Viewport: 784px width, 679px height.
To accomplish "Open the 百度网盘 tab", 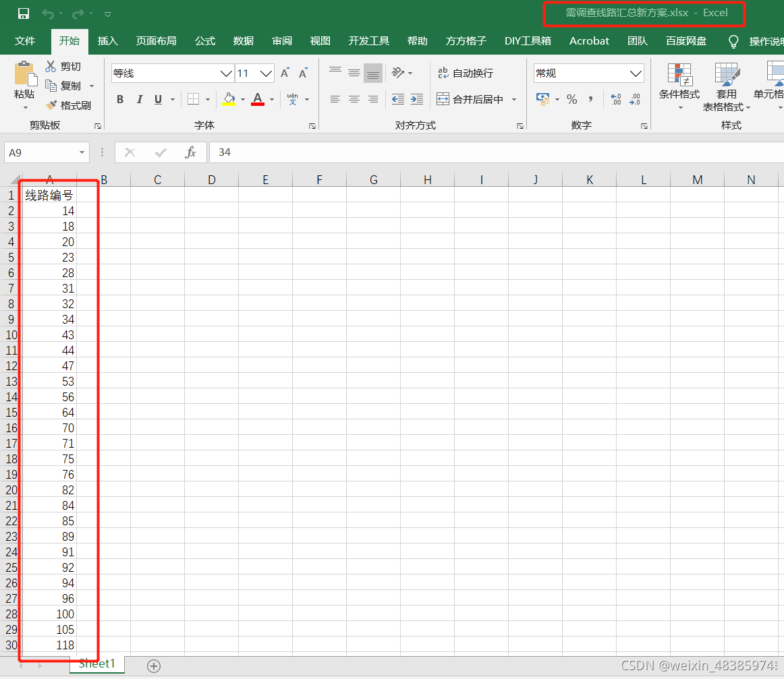I will tap(686, 41).
